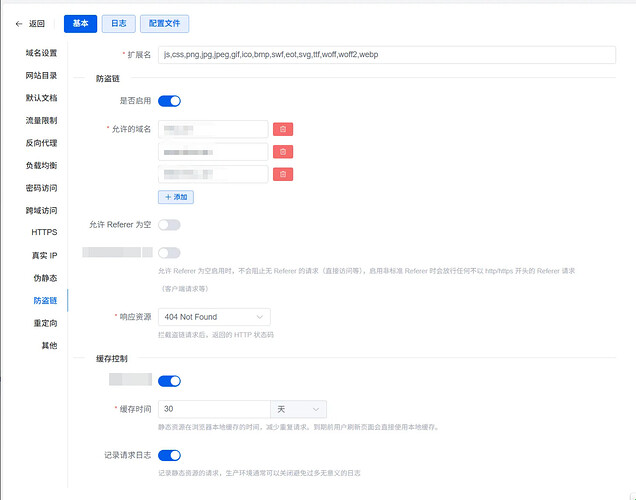636x500 pixels.
Task: Delete the first allowed domain entry
Action: [284, 129]
